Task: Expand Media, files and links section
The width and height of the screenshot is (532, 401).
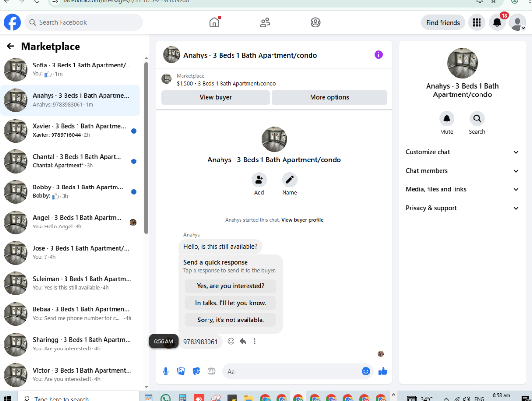Action: (x=462, y=189)
